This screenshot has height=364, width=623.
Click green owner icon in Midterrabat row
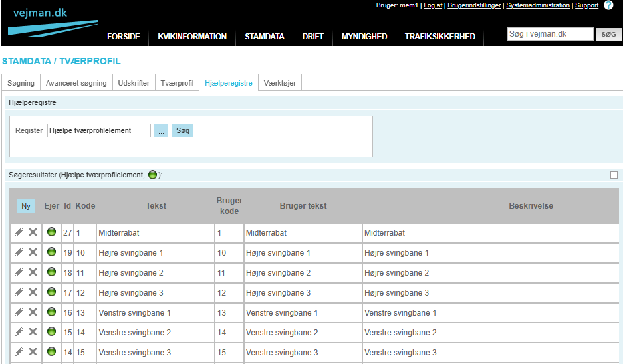pyautogui.click(x=51, y=232)
